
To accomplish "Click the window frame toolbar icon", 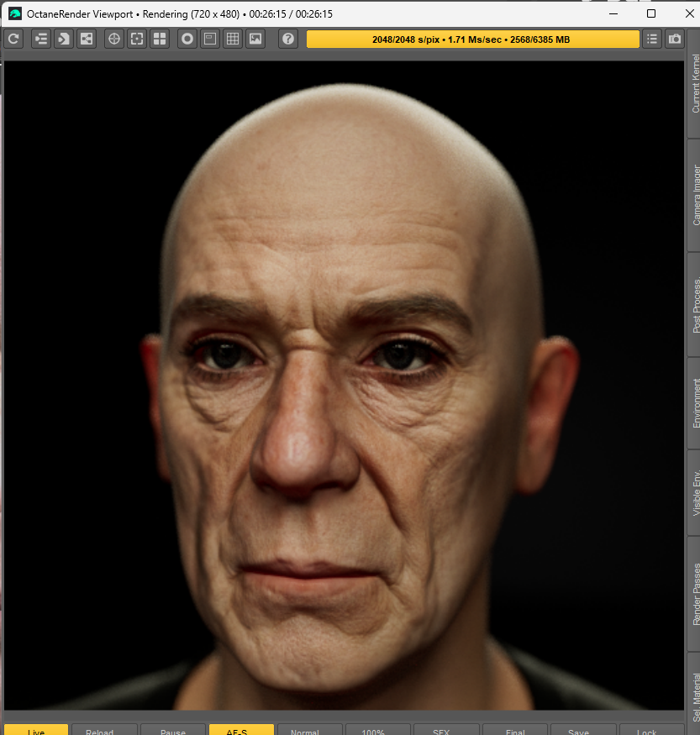I will [210, 39].
